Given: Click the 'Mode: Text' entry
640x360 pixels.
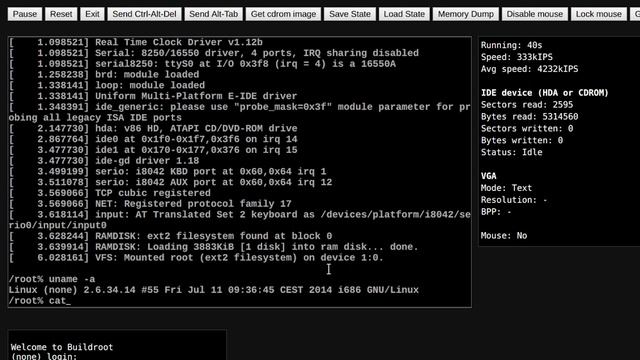Looking at the screenshot, I should click(507, 188).
